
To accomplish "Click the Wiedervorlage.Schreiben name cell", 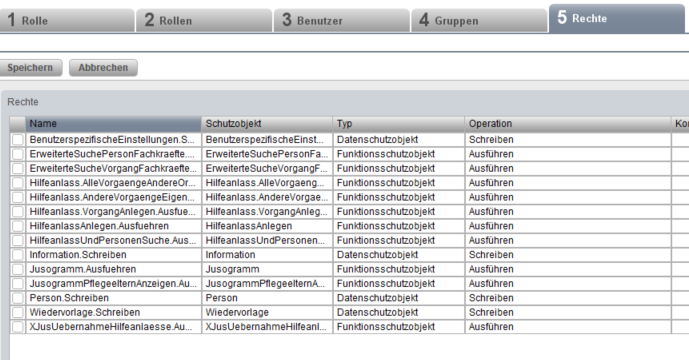I will [x=113, y=313].
